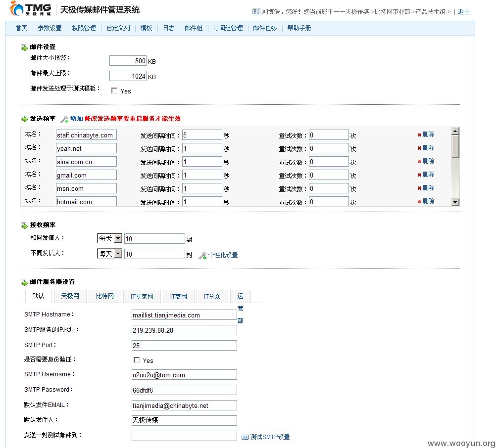Click the domain list scrollbar thumb

point(455,146)
